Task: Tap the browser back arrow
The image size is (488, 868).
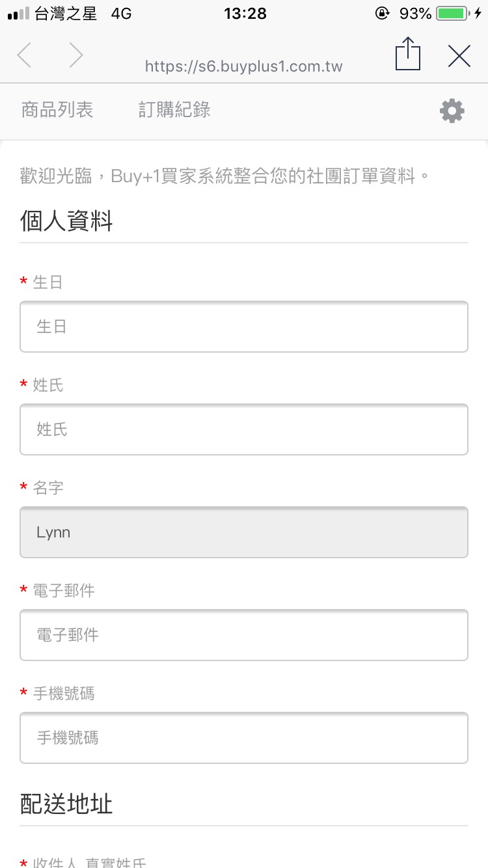Action: (x=25, y=56)
